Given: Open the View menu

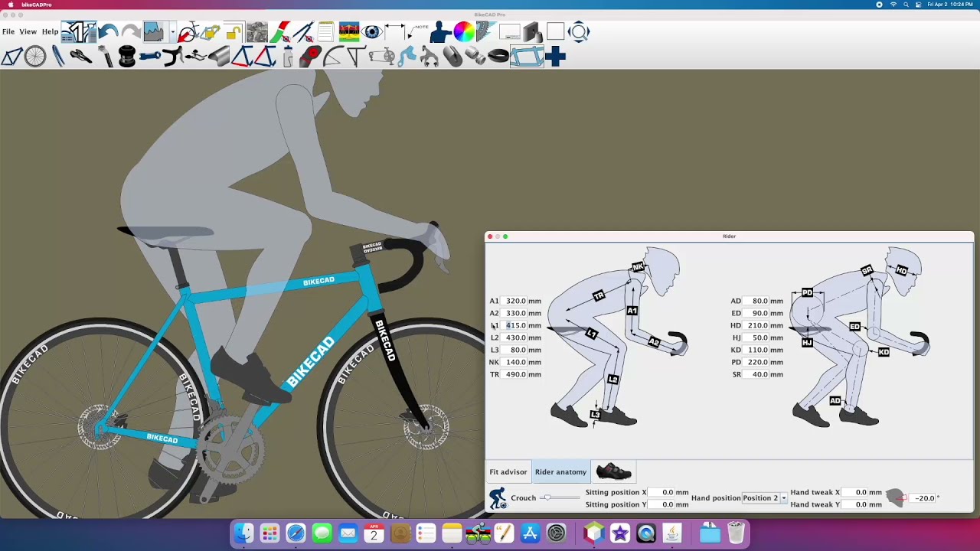Looking at the screenshot, I should click(28, 32).
